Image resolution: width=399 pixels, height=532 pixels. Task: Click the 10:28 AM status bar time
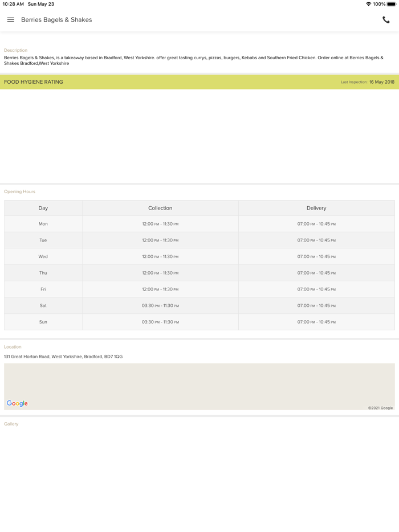click(x=13, y=4)
